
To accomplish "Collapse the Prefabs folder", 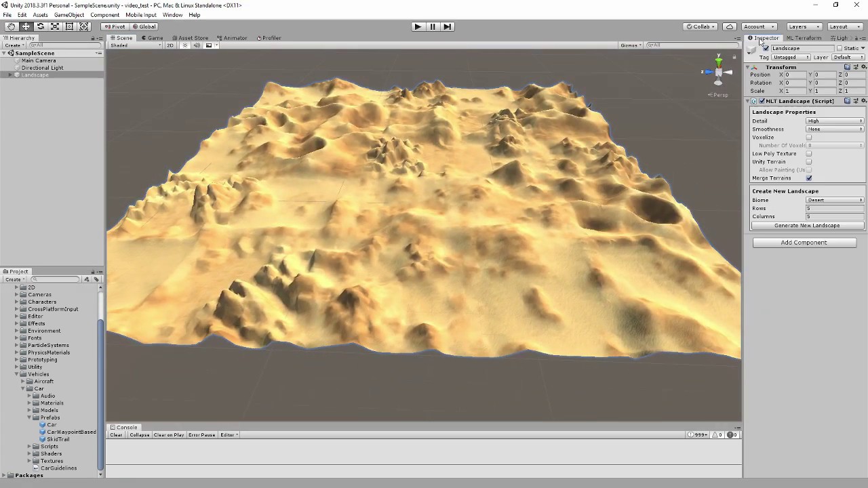I will coord(28,418).
